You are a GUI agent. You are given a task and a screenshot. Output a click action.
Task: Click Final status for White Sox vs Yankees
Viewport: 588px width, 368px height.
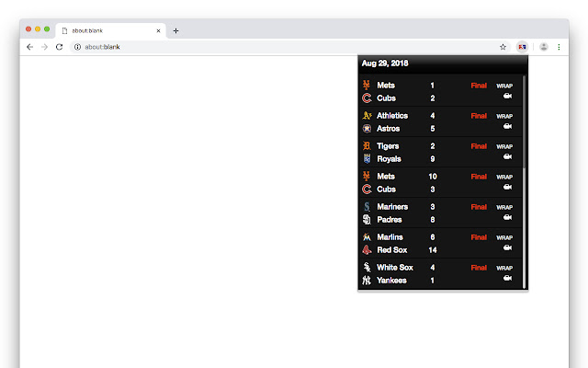coord(479,268)
